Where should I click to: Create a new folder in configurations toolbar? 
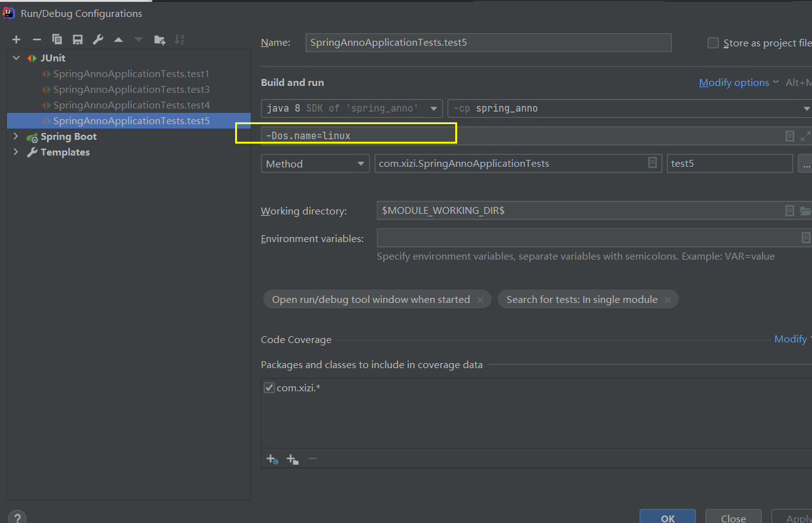tap(159, 40)
